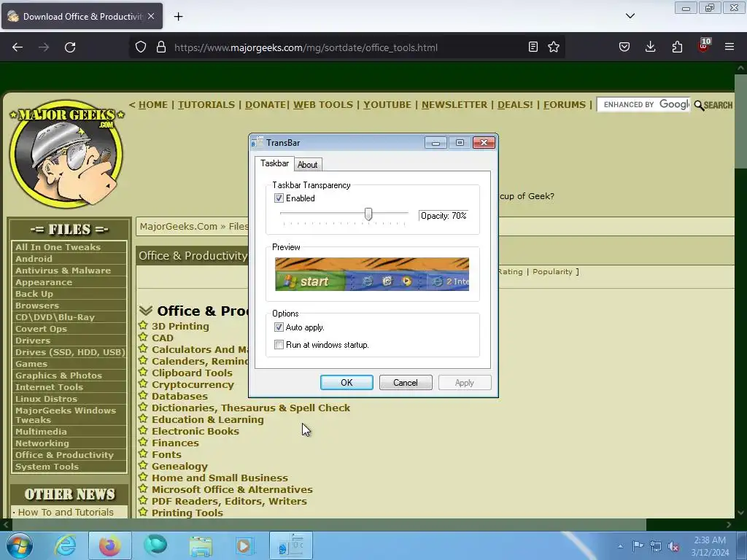This screenshot has width=747, height=560.
Task: Open the Windows Explorer folder taskbar icon
Action: click(x=201, y=545)
